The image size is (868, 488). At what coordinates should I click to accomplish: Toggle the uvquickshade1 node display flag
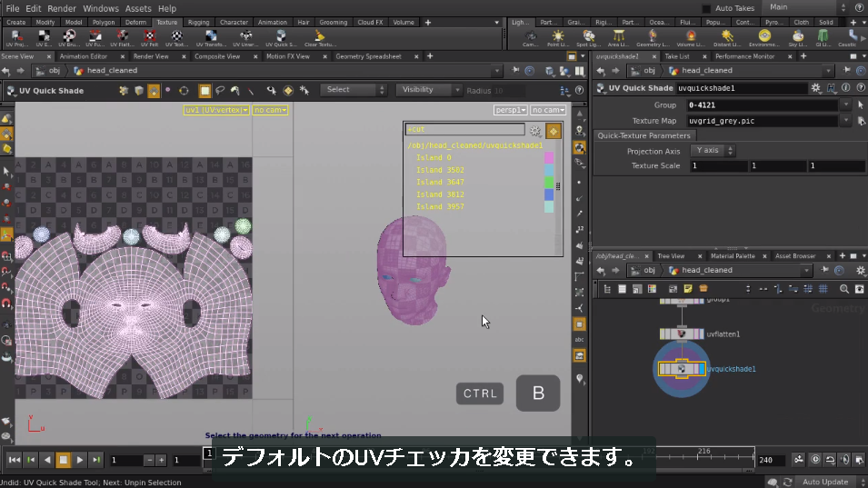[702, 369]
